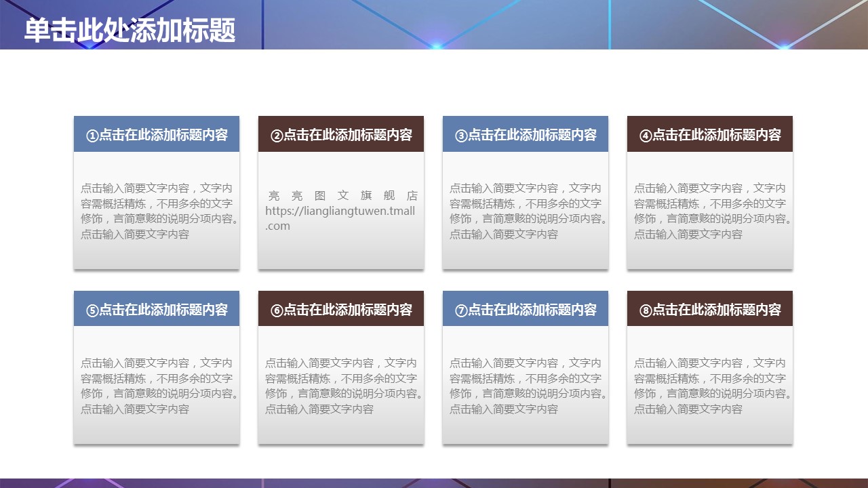The image size is (868, 488).
Task: Click the body text under header ⑦
Action: pyautogui.click(x=526, y=386)
